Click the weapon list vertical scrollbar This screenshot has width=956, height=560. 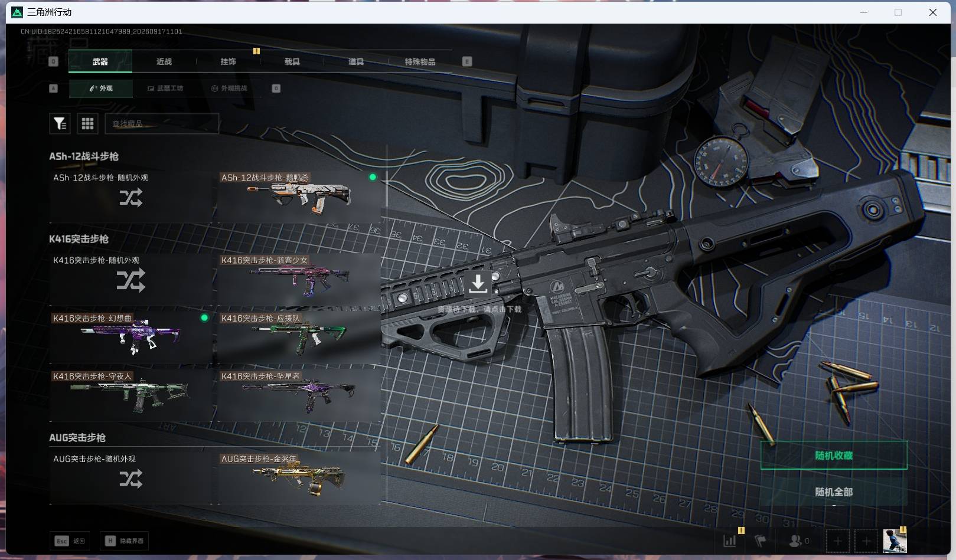tap(387, 177)
